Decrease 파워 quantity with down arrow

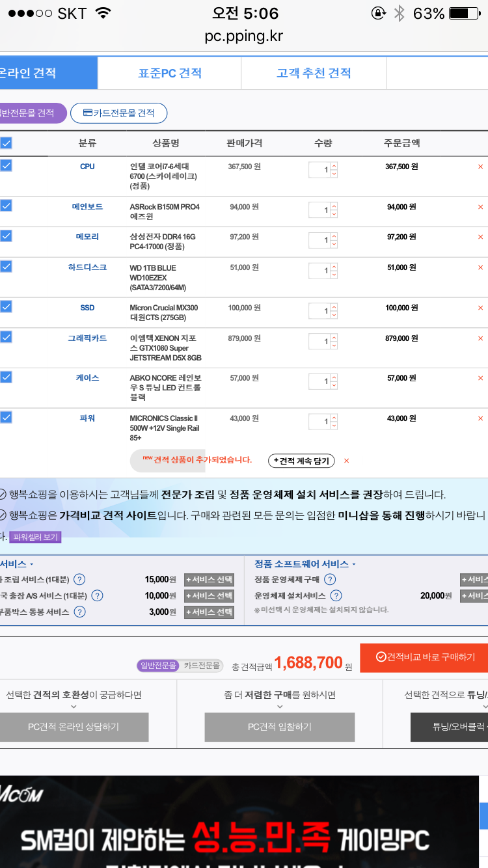pos(334,426)
